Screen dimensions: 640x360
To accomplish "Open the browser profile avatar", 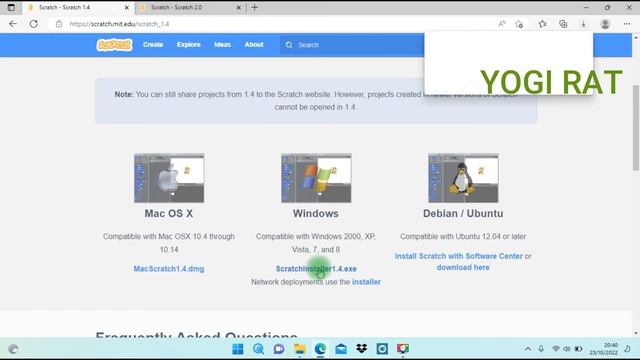I will pyautogui.click(x=605, y=24).
